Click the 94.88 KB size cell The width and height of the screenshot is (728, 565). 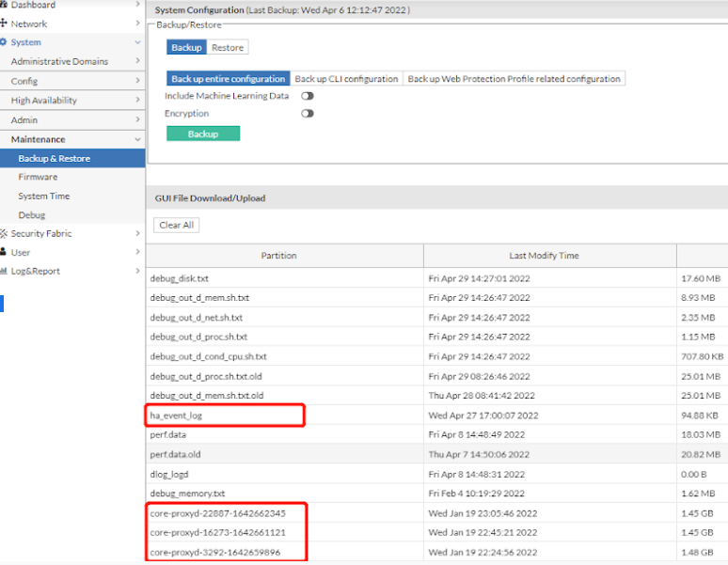[701, 416]
